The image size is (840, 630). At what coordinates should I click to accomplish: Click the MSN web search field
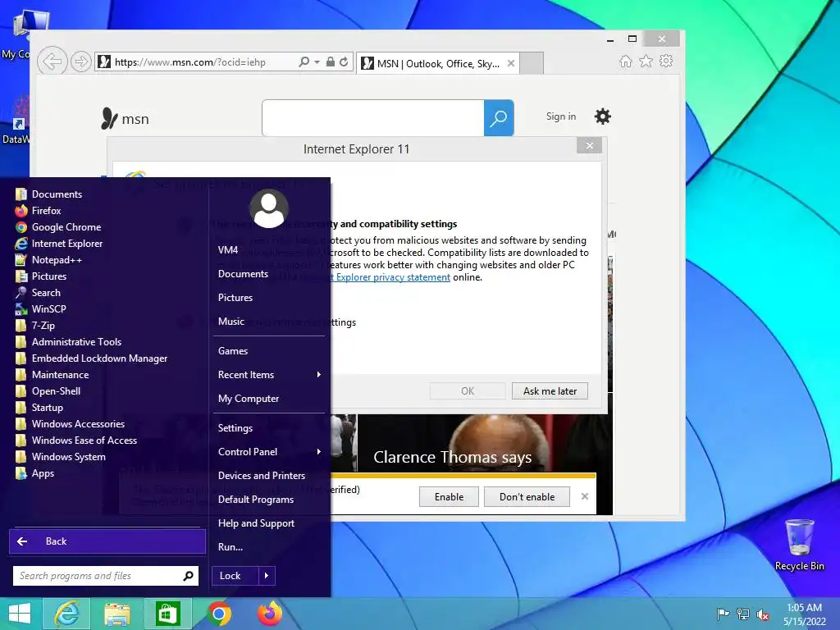point(373,118)
